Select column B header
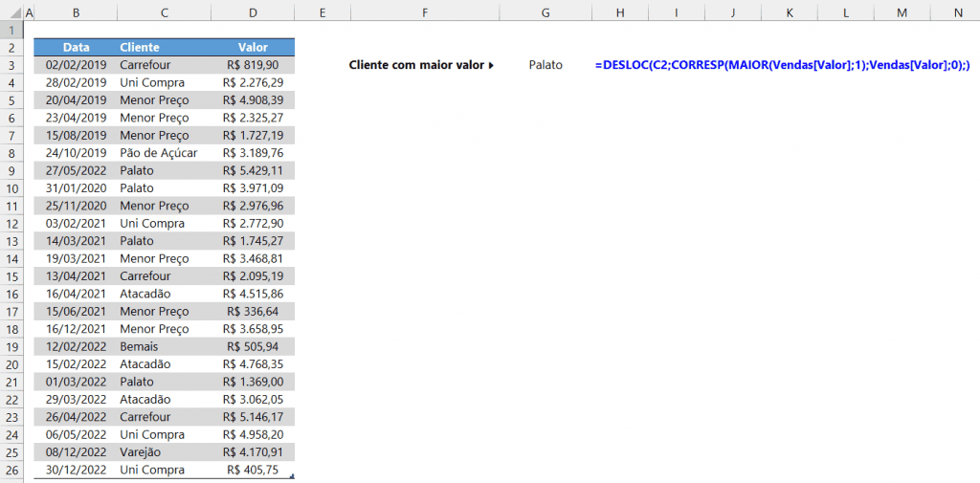The width and height of the screenshot is (980, 483). pyautogui.click(x=75, y=11)
